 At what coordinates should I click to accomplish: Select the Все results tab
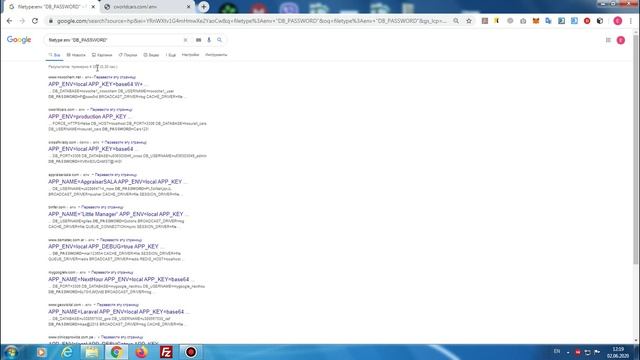[55, 55]
